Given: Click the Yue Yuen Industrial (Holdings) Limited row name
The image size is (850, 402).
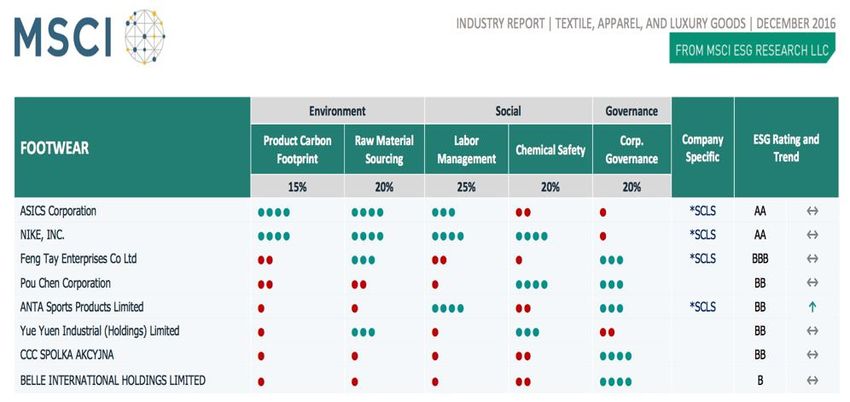Looking at the screenshot, I should pos(99,330).
